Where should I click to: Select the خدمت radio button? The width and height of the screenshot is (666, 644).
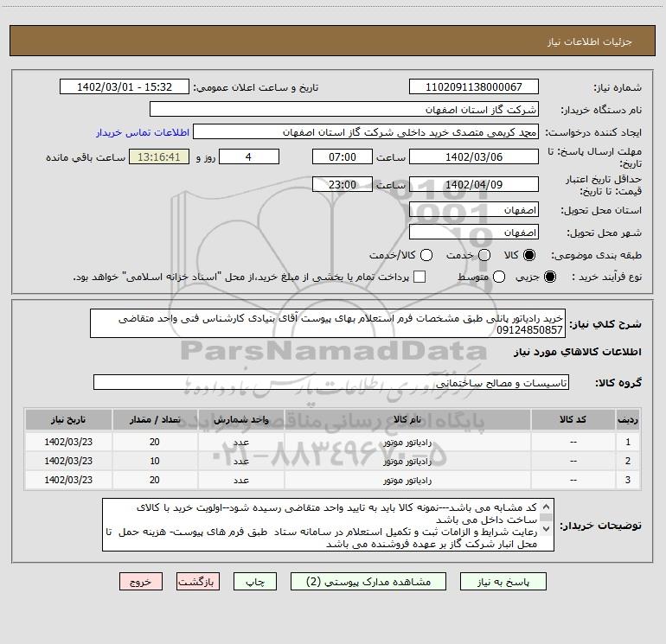point(484,255)
